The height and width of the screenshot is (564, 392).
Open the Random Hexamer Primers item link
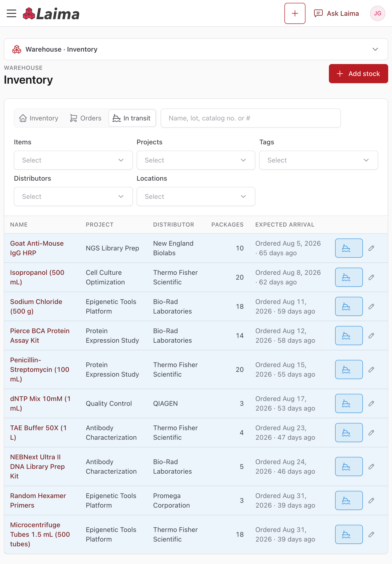(38, 500)
